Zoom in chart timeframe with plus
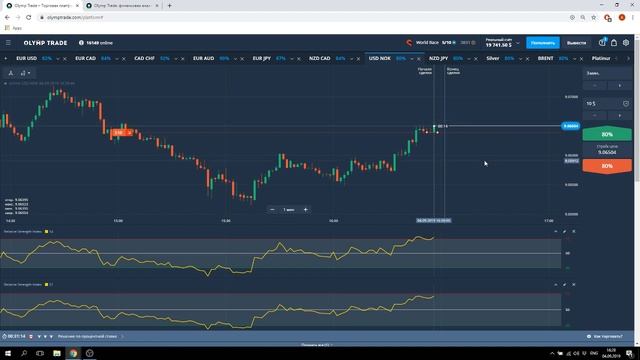 pyautogui.click(x=305, y=209)
